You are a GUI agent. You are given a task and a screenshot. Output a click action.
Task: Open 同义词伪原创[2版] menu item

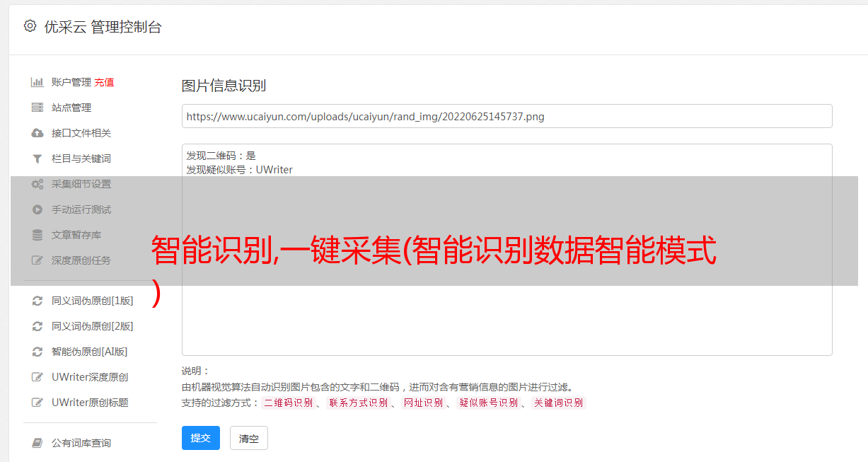pyautogui.click(x=92, y=326)
